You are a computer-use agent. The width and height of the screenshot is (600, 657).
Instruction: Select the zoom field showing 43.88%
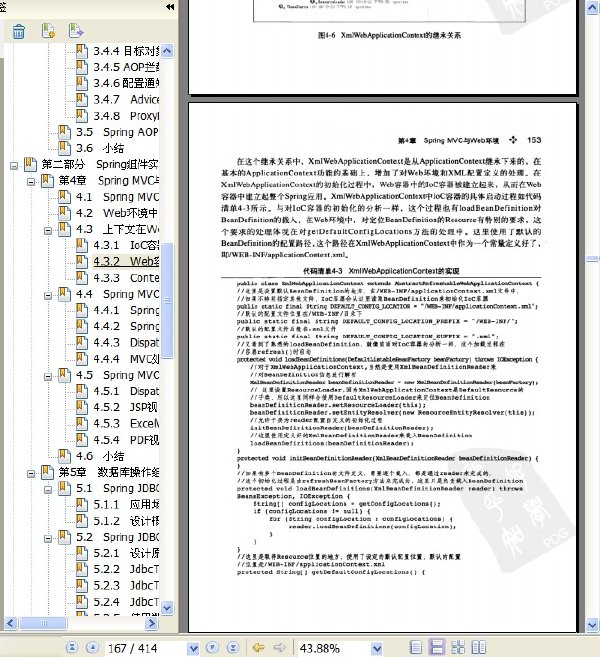334,648
